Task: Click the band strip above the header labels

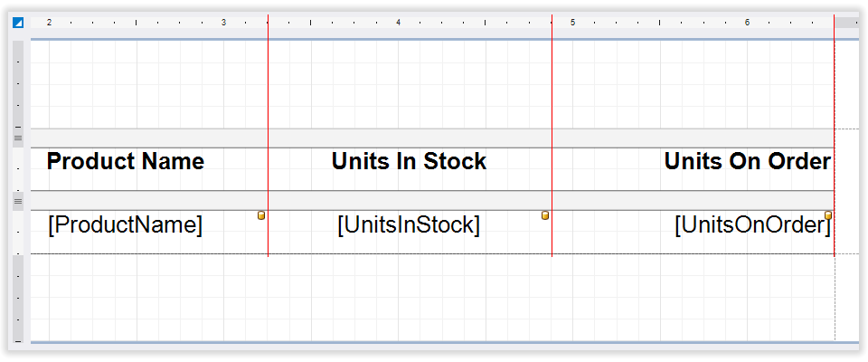Action: (x=432, y=138)
